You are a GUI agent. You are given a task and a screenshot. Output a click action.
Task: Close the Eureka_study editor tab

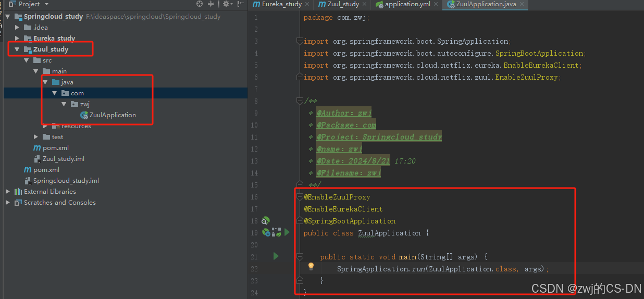[x=307, y=4]
